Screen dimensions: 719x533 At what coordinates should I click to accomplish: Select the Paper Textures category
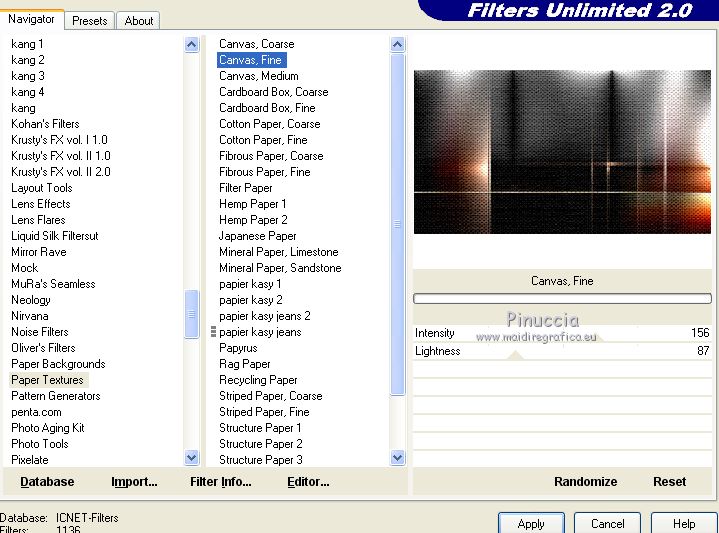click(47, 380)
